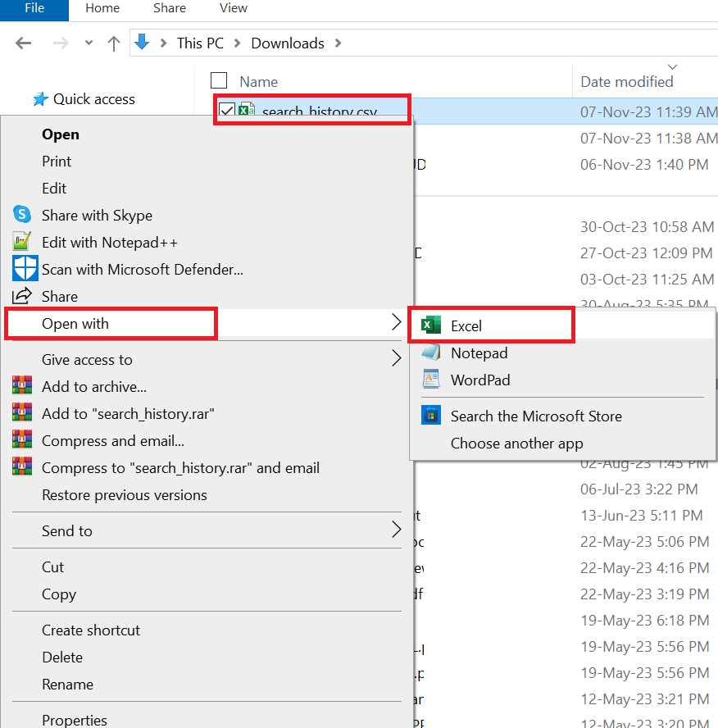Screen dimensions: 718x728
Task: Expand the Give access to submenu arrow
Action: (396, 358)
